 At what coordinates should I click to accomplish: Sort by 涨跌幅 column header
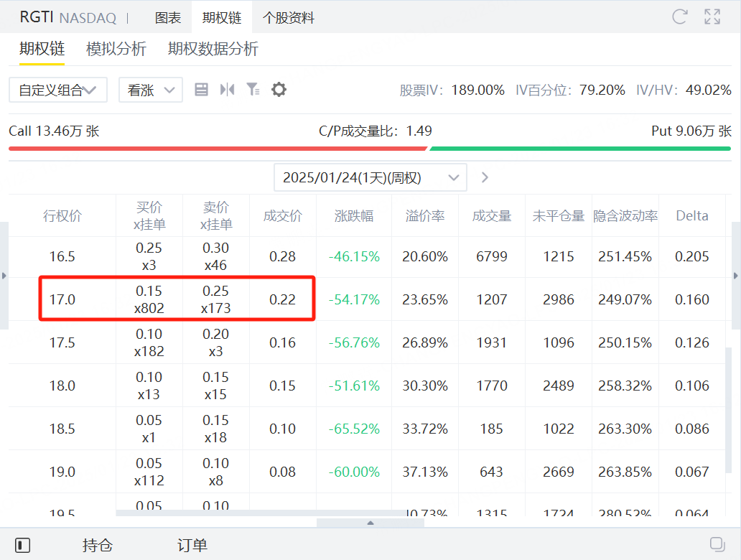(x=354, y=216)
